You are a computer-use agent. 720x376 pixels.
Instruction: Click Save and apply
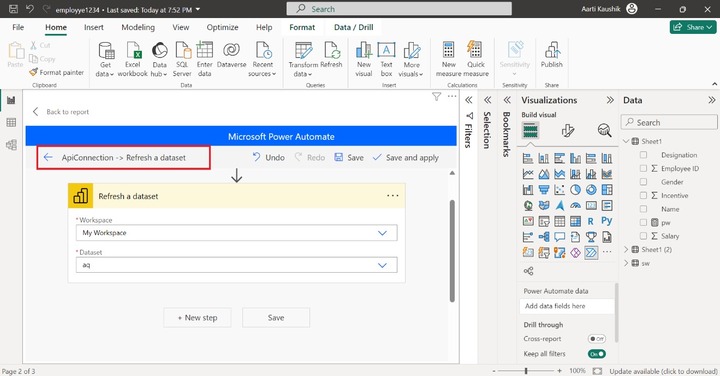tap(406, 157)
